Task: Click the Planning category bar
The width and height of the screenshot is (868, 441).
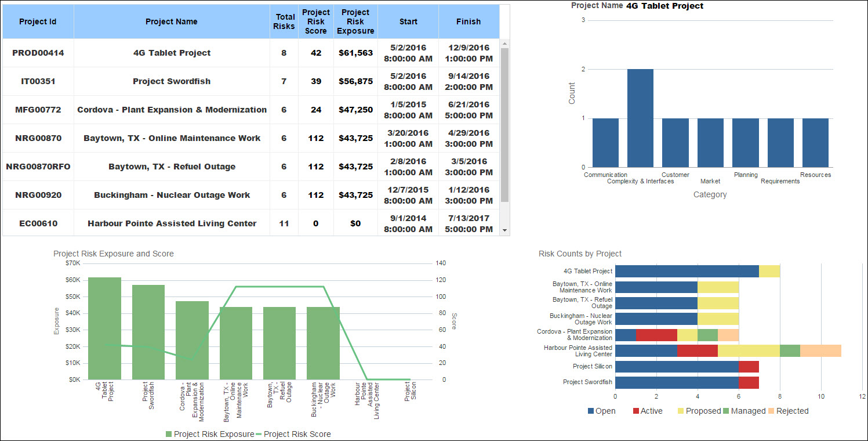Action: pyautogui.click(x=746, y=143)
